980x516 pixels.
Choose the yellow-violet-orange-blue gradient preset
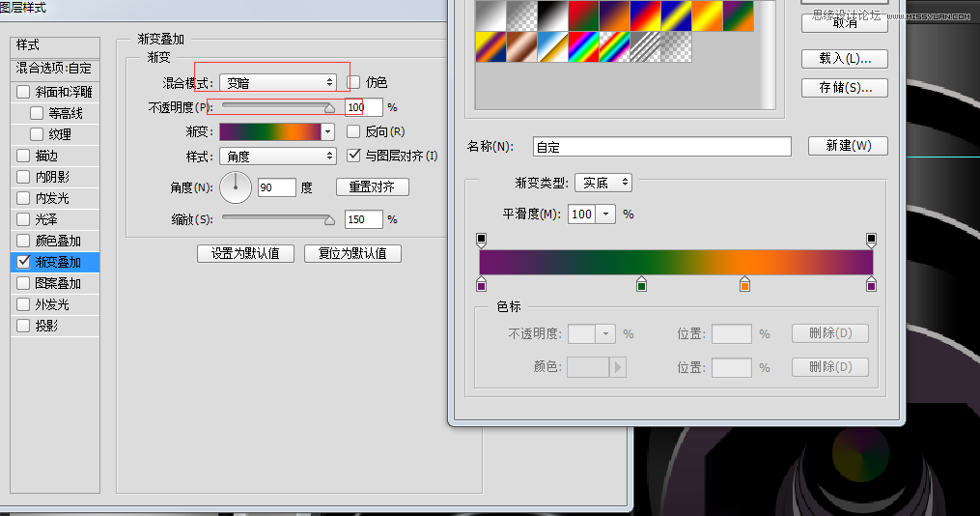pos(490,47)
